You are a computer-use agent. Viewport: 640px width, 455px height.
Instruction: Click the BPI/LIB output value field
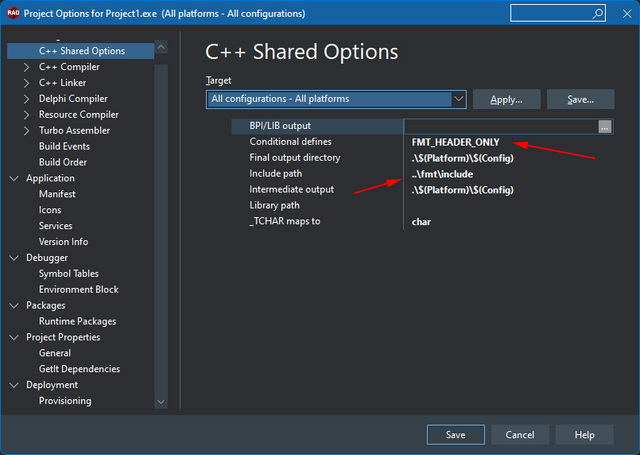tap(501, 127)
